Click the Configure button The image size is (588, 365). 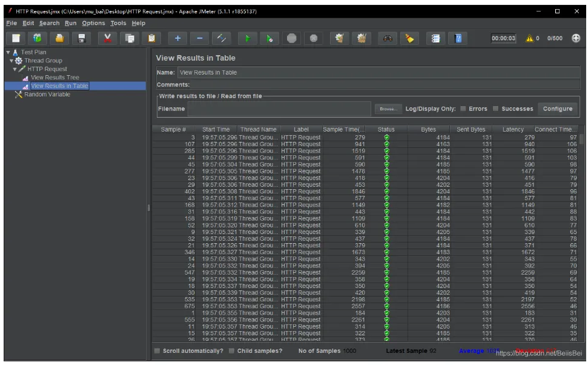coord(557,109)
